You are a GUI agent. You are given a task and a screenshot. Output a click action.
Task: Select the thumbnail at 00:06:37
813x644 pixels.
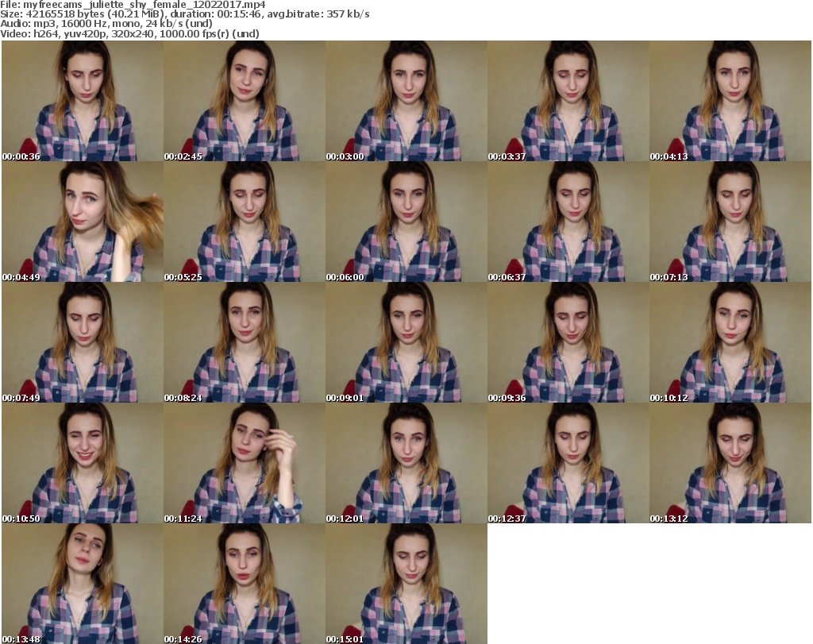pyautogui.click(x=568, y=222)
